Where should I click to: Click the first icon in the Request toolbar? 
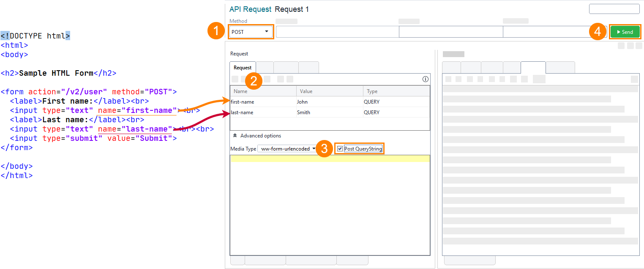[235, 79]
